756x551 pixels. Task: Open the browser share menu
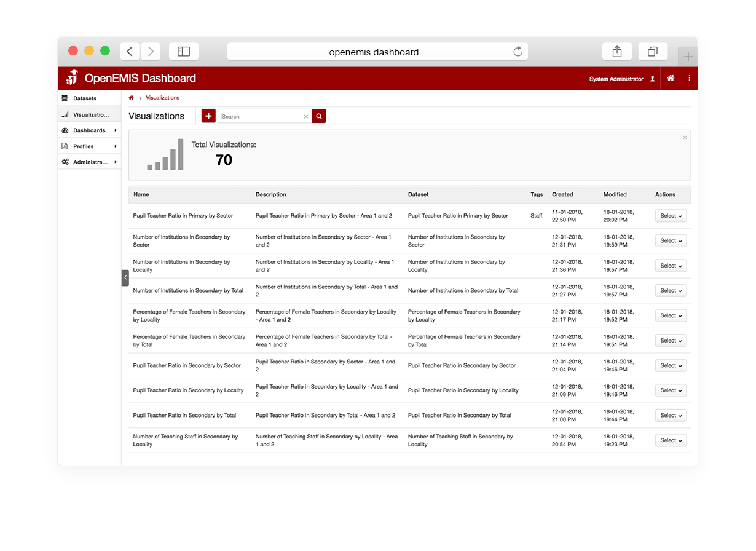(x=617, y=52)
